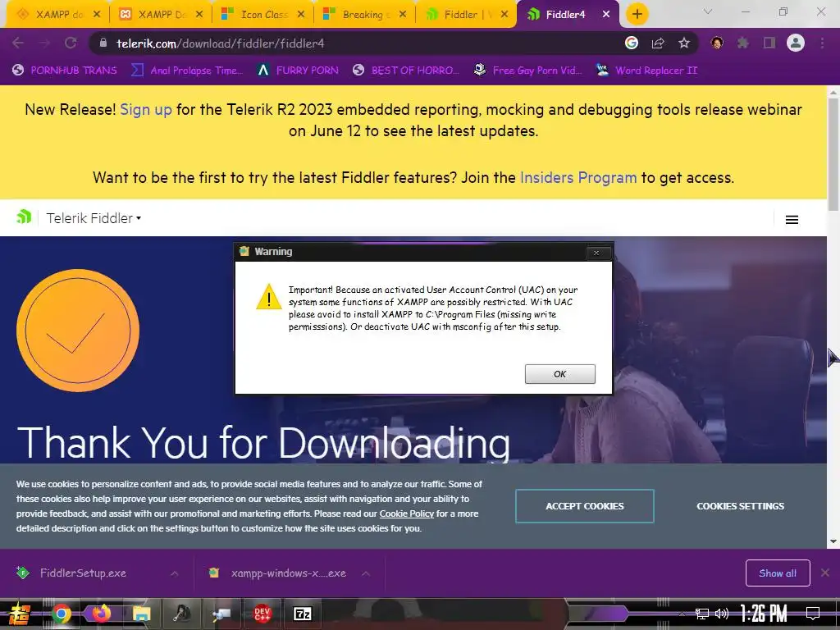Open the Google icon in the address bar

coord(632,43)
